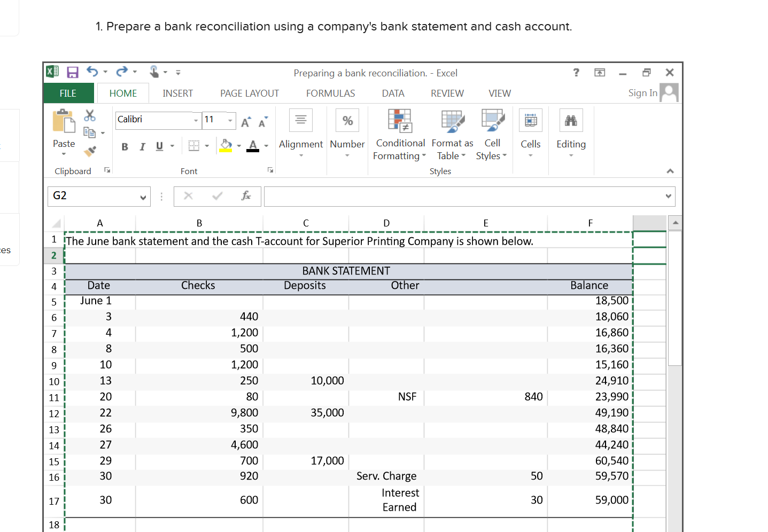Switch to the DATA tab
This screenshot has height=532, width=768.
[393, 93]
